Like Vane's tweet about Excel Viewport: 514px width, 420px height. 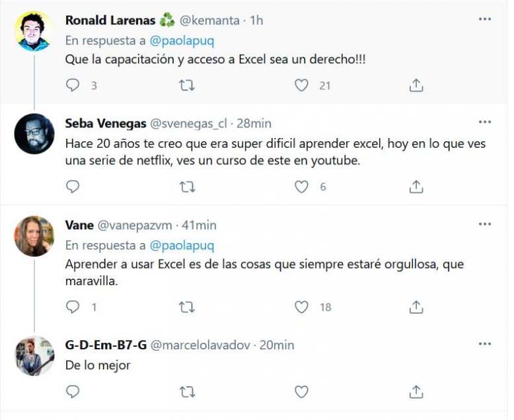pos(301,307)
